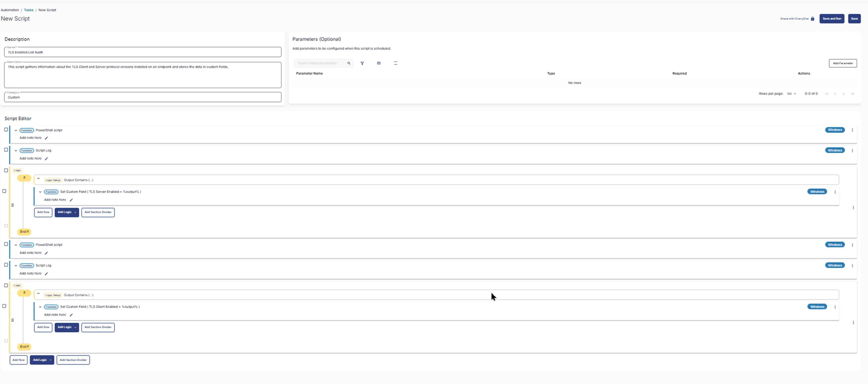Collapse the second PowerShell script row chevron

[16, 245]
